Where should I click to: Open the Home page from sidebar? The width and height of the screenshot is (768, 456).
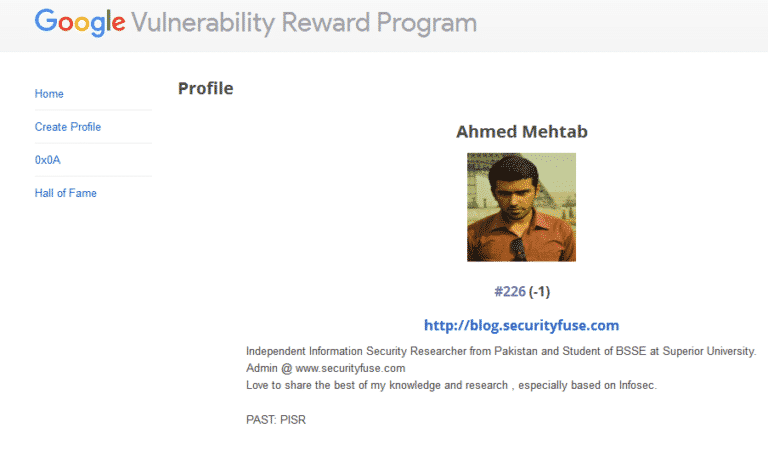click(49, 94)
